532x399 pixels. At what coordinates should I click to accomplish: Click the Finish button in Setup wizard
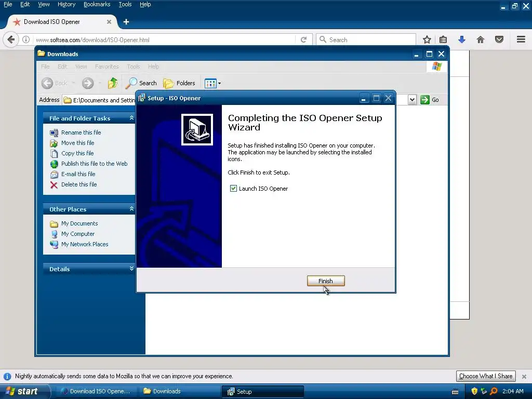(x=326, y=281)
